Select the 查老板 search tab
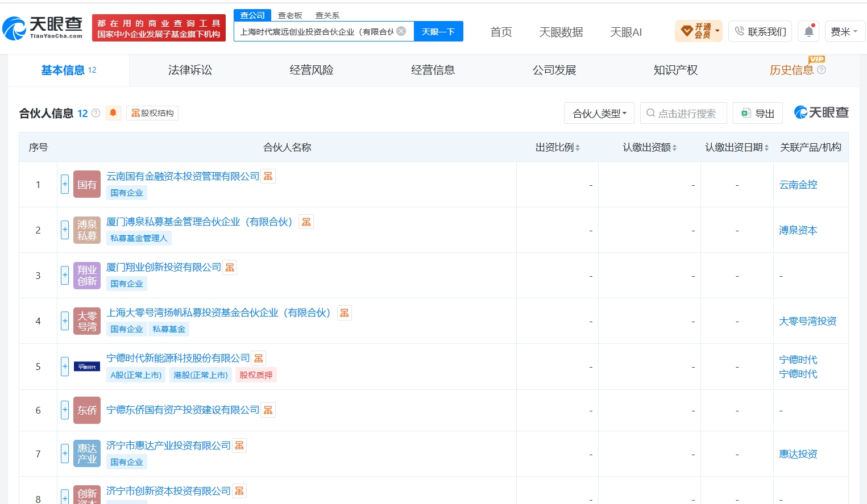This screenshot has height=504, width=867. [290, 15]
